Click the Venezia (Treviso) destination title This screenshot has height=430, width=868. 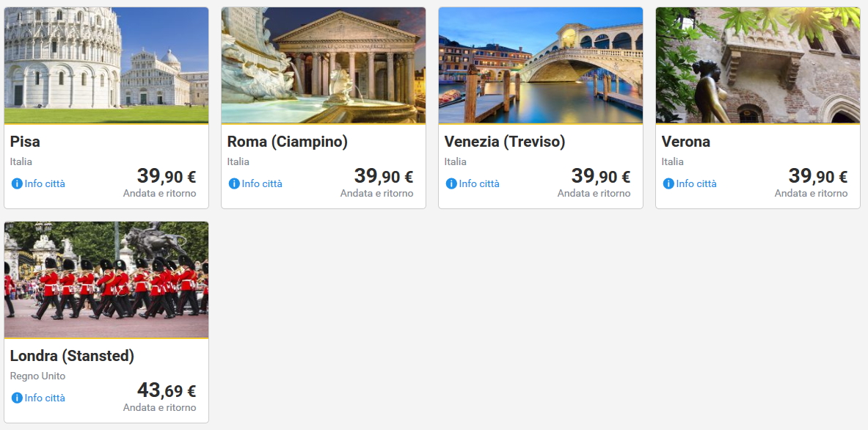pyautogui.click(x=505, y=142)
